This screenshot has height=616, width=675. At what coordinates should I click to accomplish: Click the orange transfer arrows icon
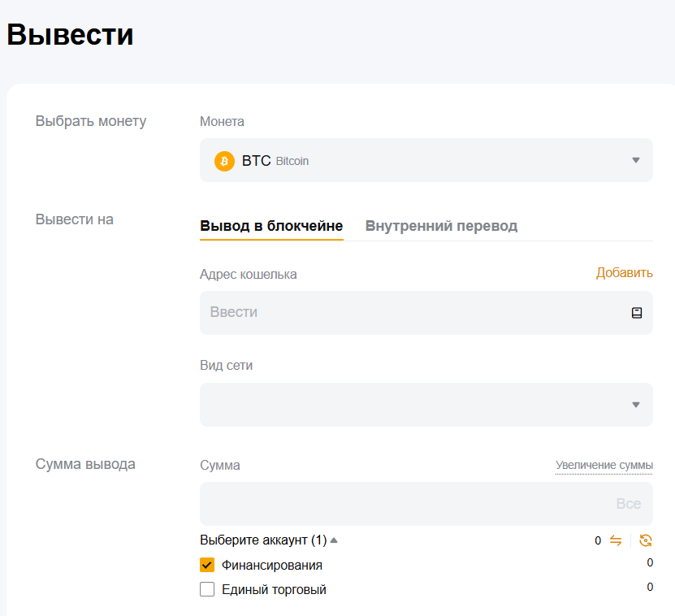(616, 540)
